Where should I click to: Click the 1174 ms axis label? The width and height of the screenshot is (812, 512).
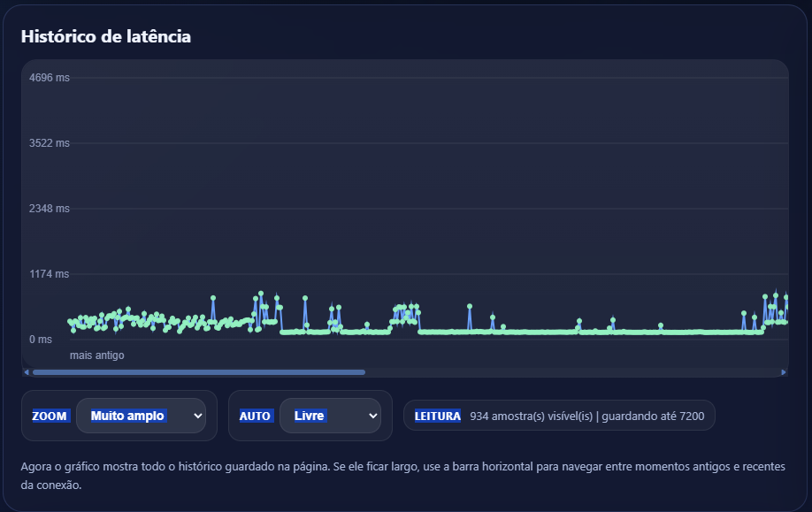pyautogui.click(x=50, y=274)
